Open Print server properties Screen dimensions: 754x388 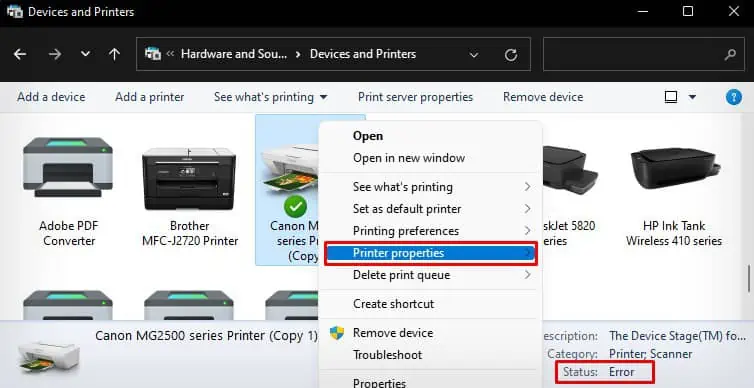[x=415, y=97]
